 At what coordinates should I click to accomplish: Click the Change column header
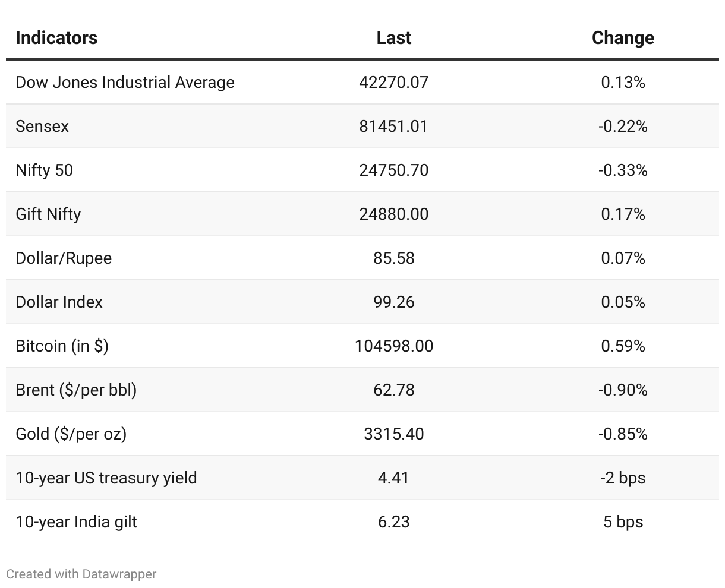(x=623, y=38)
